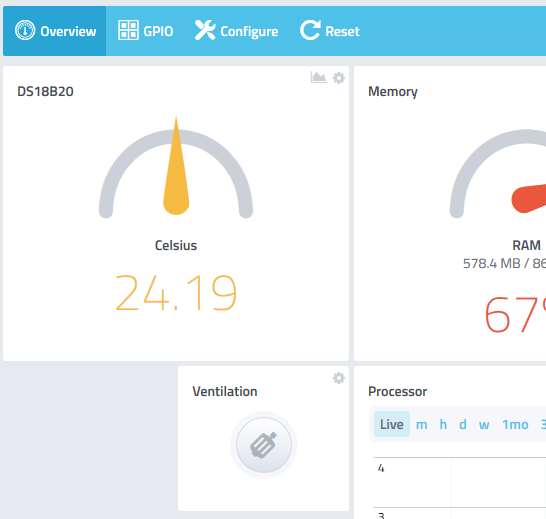Click the Memory widget title
Viewport: 546px width, 519px height.
tap(393, 92)
